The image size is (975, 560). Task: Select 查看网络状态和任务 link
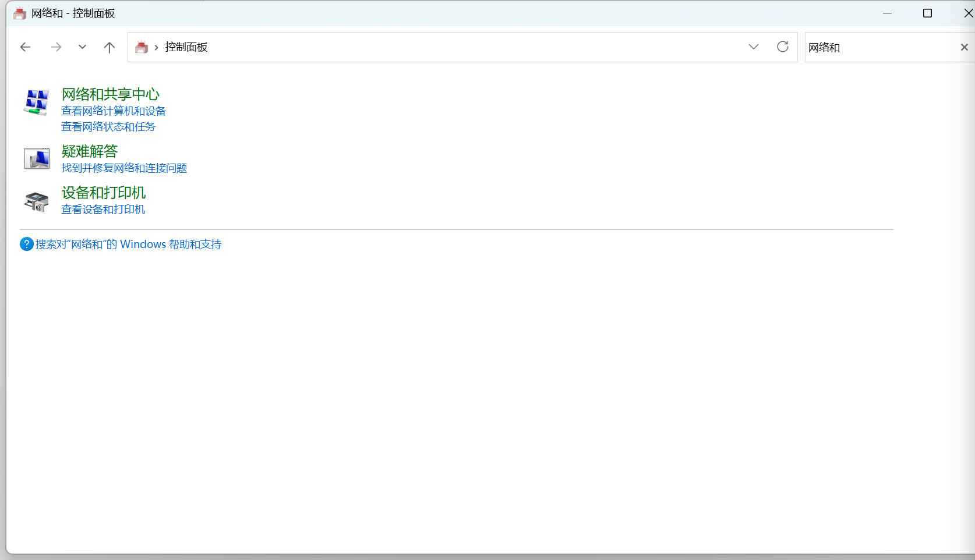pyautogui.click(x=108, y=127)
